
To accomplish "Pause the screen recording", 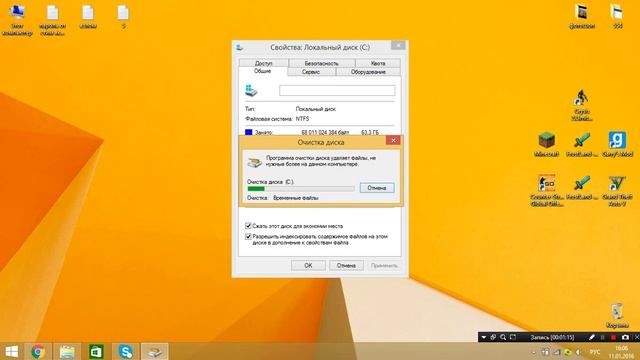I will [x=603, y=337].
